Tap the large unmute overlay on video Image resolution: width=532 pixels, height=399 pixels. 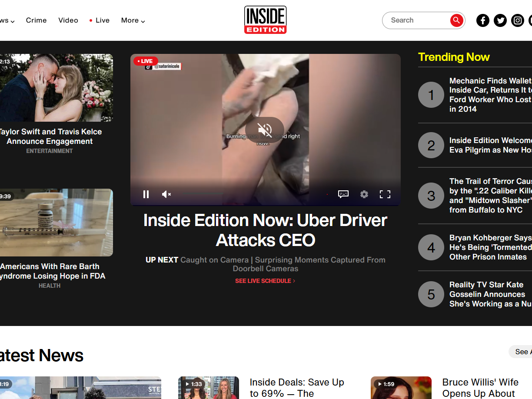pyautogui.click(x=265, y=130)
